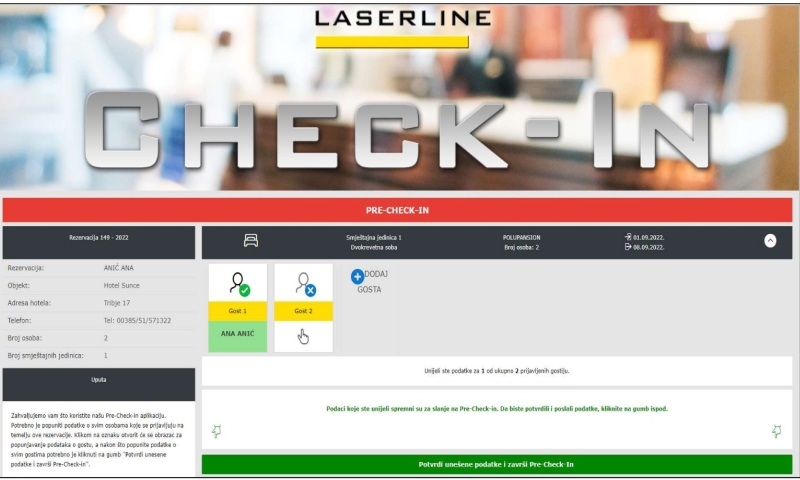Click the Unijeli ste podatke status message
This screenshot has height=480, width=800.
[x=496, y=371]
